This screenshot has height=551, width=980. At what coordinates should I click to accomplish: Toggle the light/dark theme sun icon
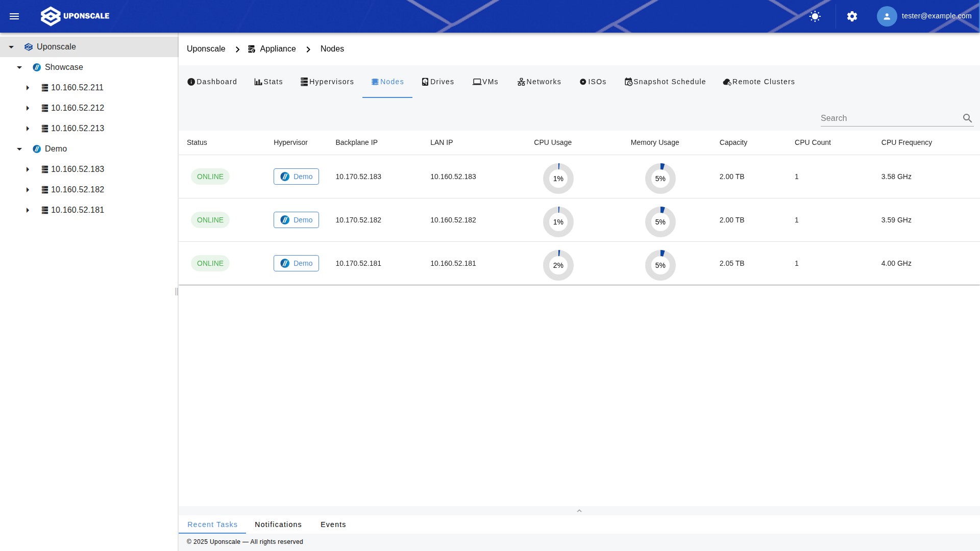(815, 16)
